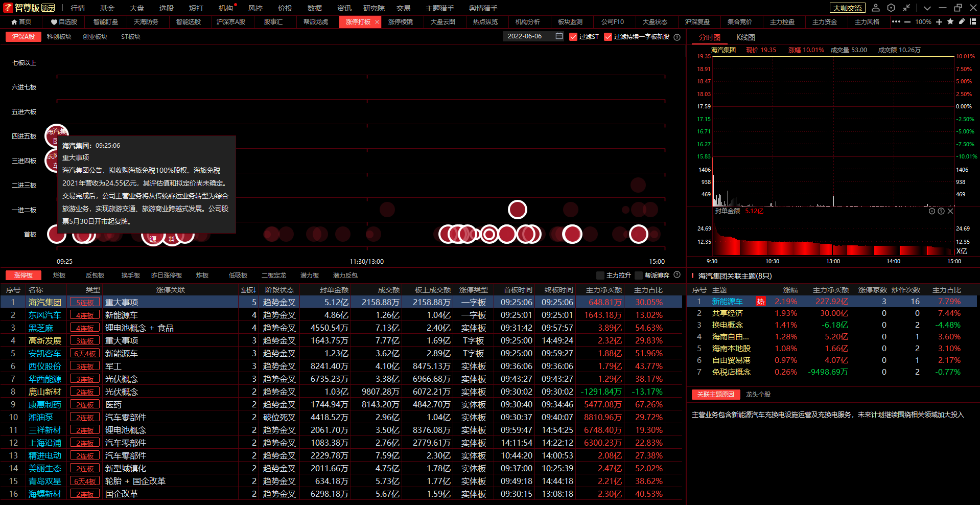Switch to the 昨日涨停板 list tab
The height and width of the screenshot is (505, 980).
pos(167,276)
